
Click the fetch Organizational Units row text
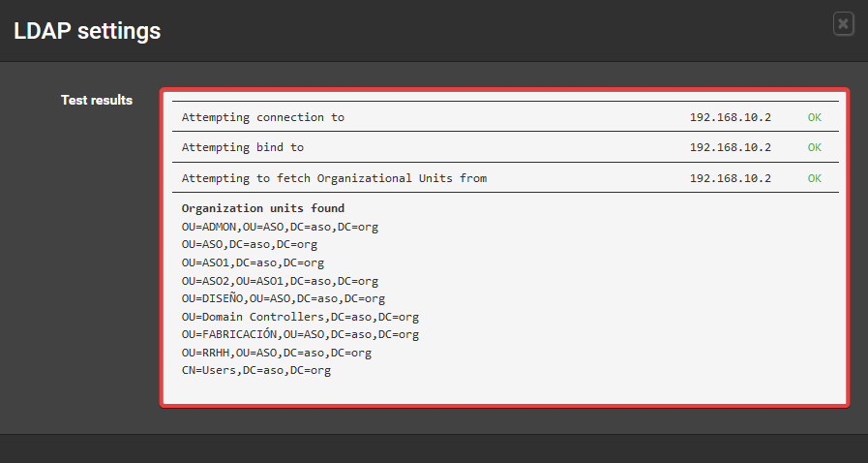pyautogui.click(x=334, y=178)
